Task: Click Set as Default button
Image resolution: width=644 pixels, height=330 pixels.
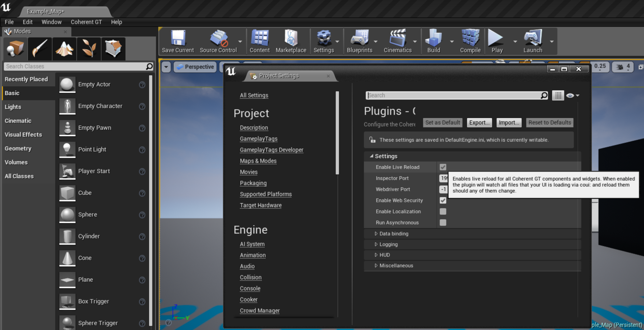Action: pyautogui.click(x=442, y=123)
